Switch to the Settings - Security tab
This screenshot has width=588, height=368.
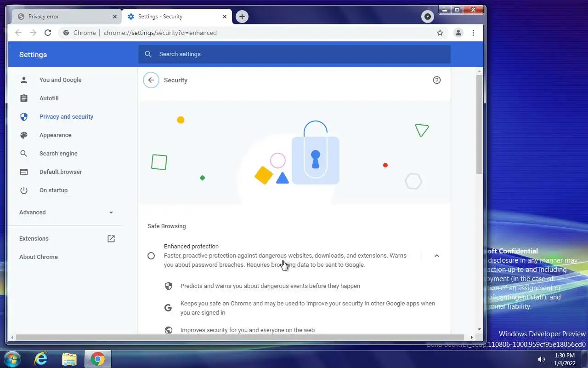pyautogui.click(x=176, y=17)
